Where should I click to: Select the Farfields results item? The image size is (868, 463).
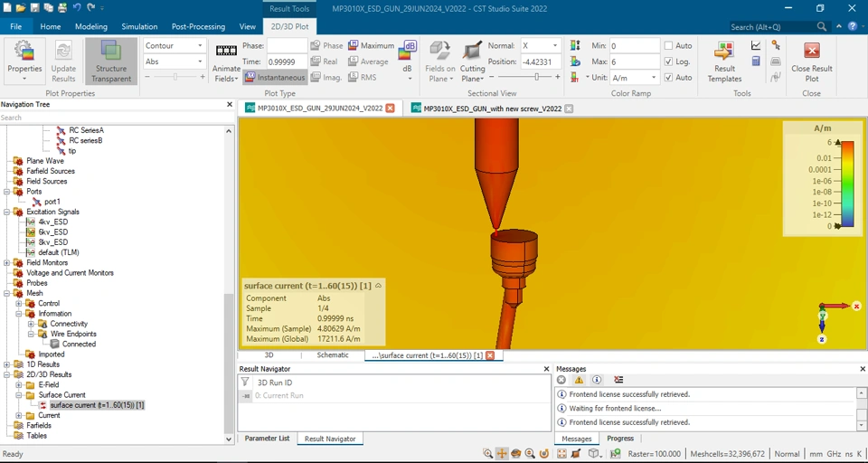pyautogui.click(x=39, y=425)
